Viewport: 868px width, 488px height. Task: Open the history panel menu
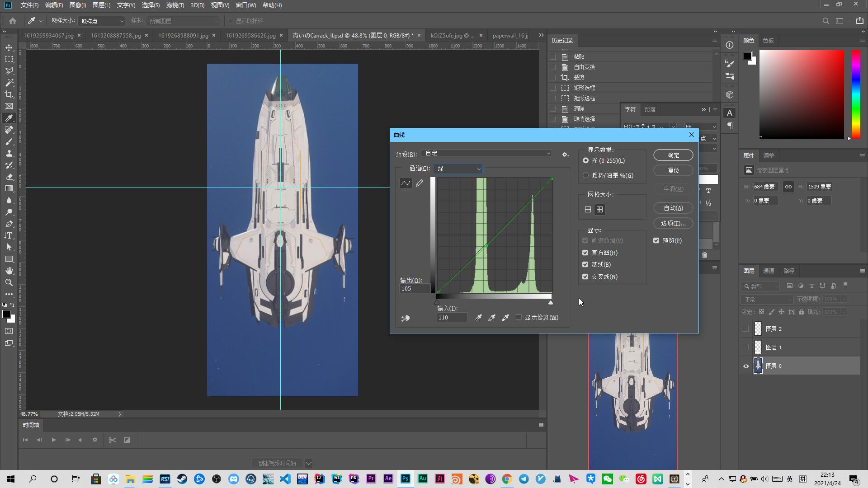coord(714,40)
